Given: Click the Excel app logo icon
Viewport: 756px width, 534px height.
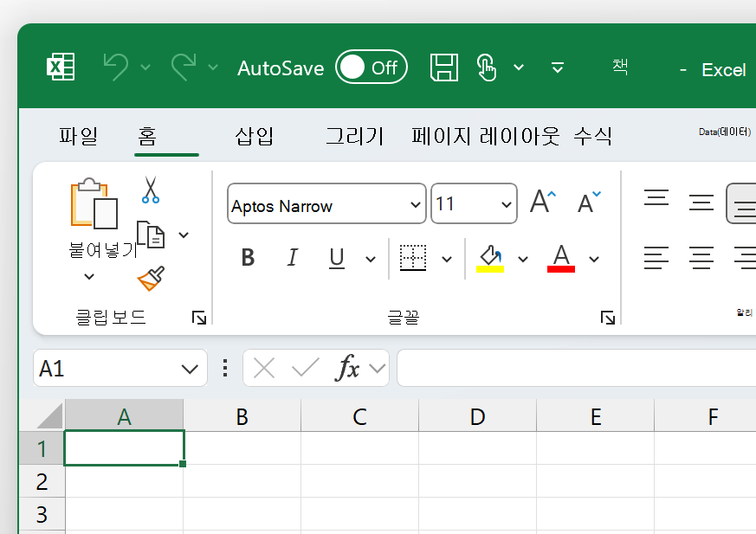Looking at the screenshot, I should coord(61,67).
